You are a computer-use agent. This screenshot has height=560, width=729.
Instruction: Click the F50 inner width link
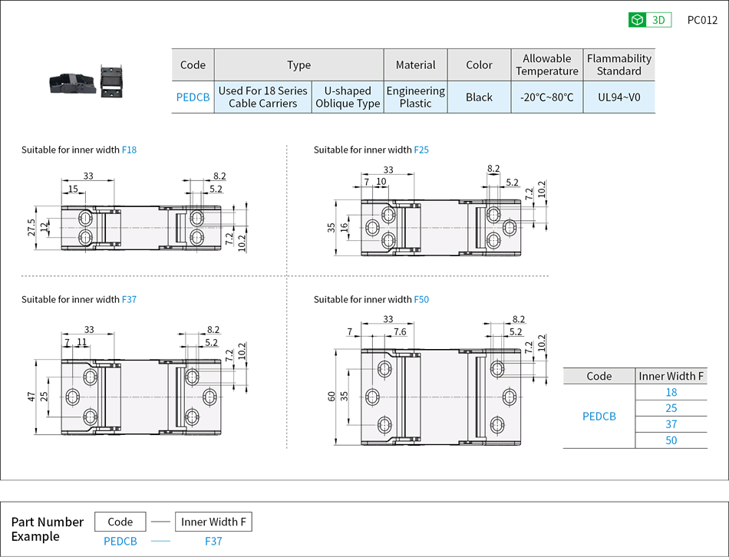[x=421, y=299]
